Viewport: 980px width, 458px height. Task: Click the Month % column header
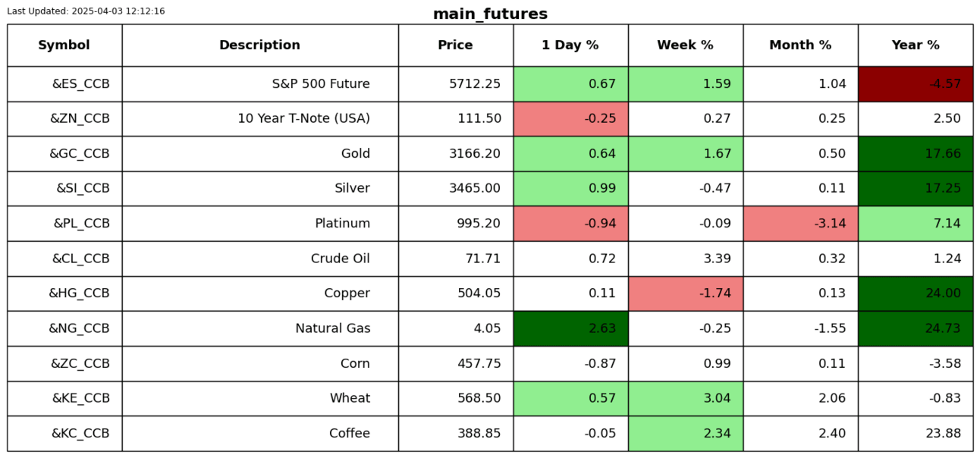pyautogui.click(x=800, y=45)
